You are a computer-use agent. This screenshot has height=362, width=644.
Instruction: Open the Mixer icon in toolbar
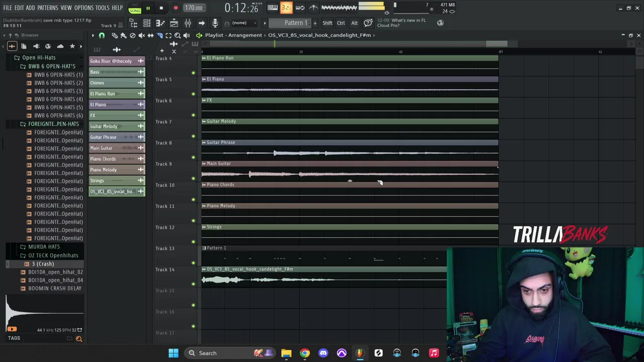pos(188,23)
